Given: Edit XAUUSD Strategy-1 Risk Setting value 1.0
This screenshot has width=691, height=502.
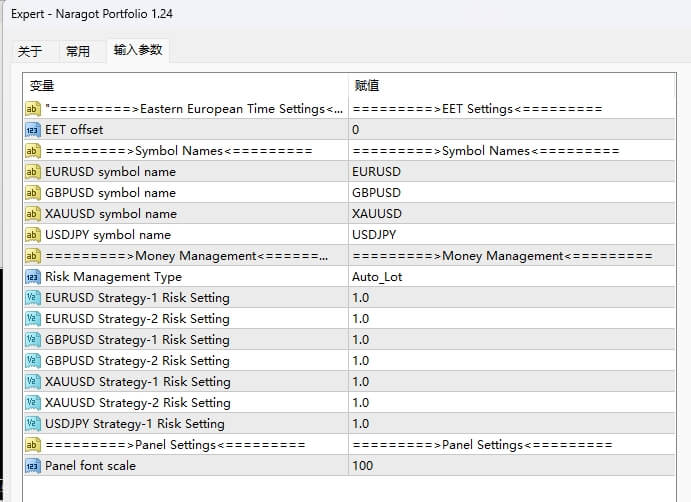Looking at the screenshot, I should pos(512,382).
